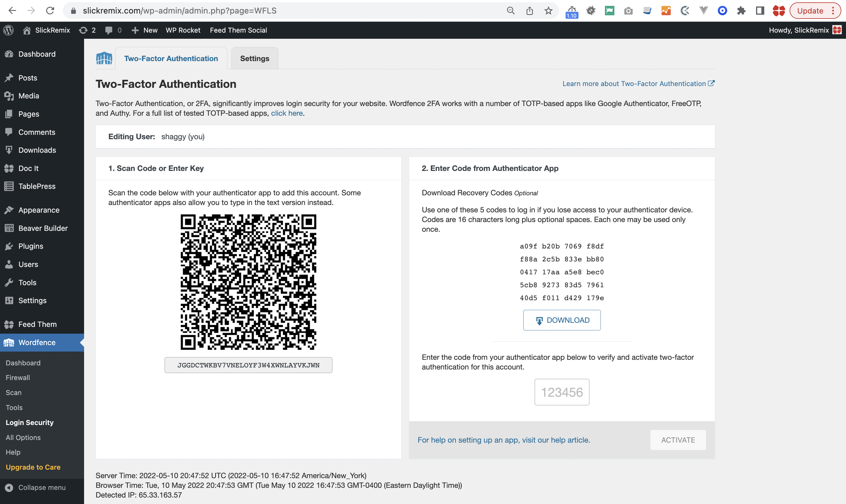
Task: Click the Collapse menu arrow icon
Action: click(x=9, y=487)
